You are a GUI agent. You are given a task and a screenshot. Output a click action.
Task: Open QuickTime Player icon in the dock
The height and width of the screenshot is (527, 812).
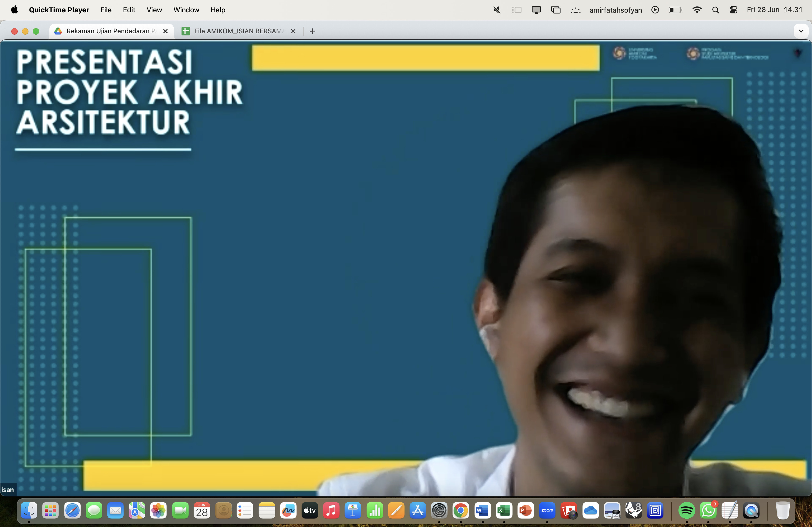(751, 510)
